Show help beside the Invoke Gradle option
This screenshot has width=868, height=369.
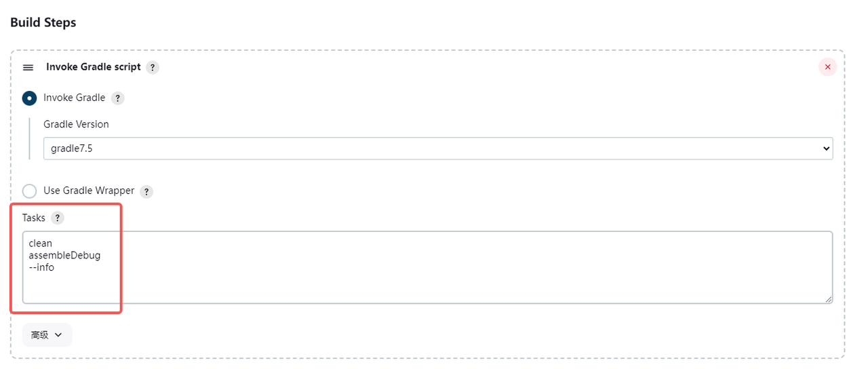[117, 98]
